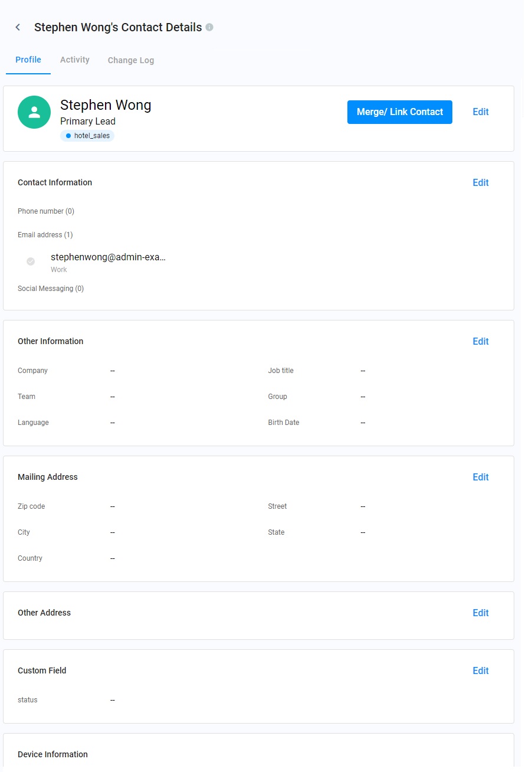Image resolution: width=532 pixels, height=772 pixels.
Task: Select the Profile tab
Action: coord(28,60)
